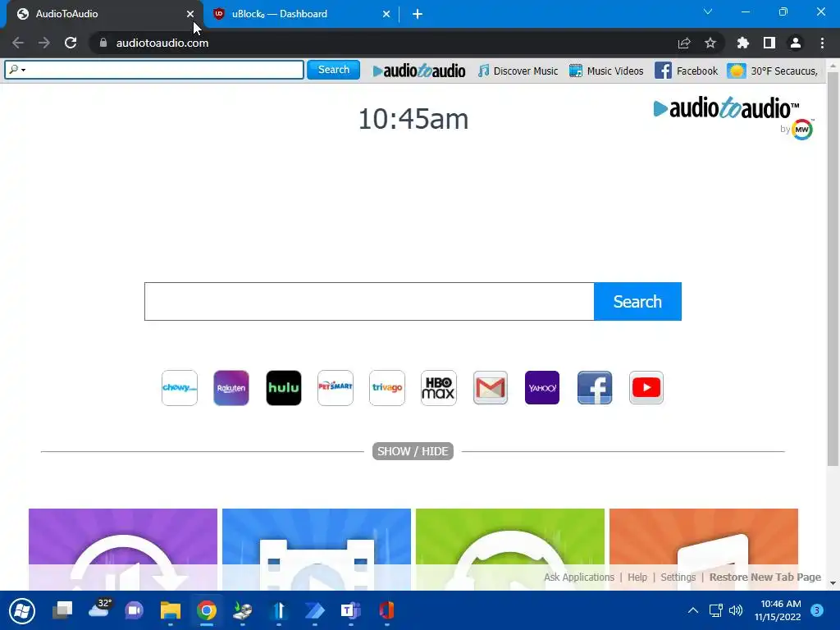This screenshot has width=840, height=630.
Task: Open the Rakuten shortcut icon
Action: 231,388
